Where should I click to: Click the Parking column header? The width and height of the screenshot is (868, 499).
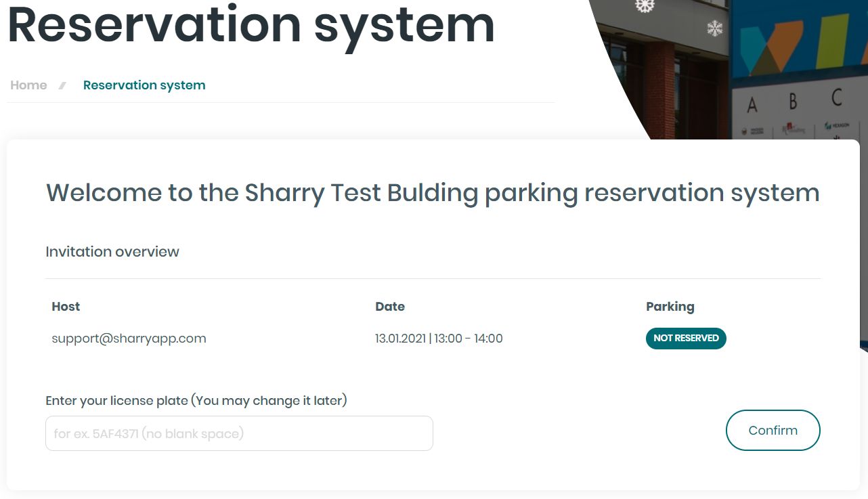pos(670,307)
